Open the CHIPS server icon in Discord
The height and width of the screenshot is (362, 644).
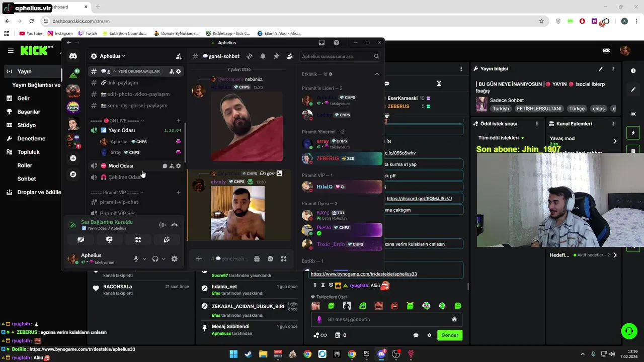pyautogui.click(x=73, y=107)
